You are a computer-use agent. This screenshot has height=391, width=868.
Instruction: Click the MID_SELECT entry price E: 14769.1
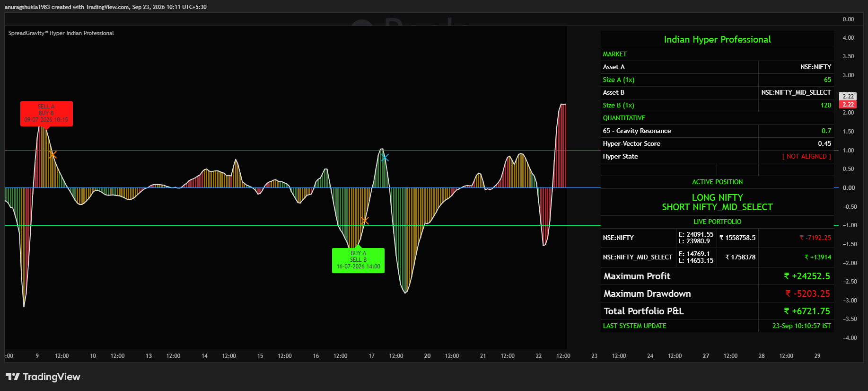pos(694,254)
